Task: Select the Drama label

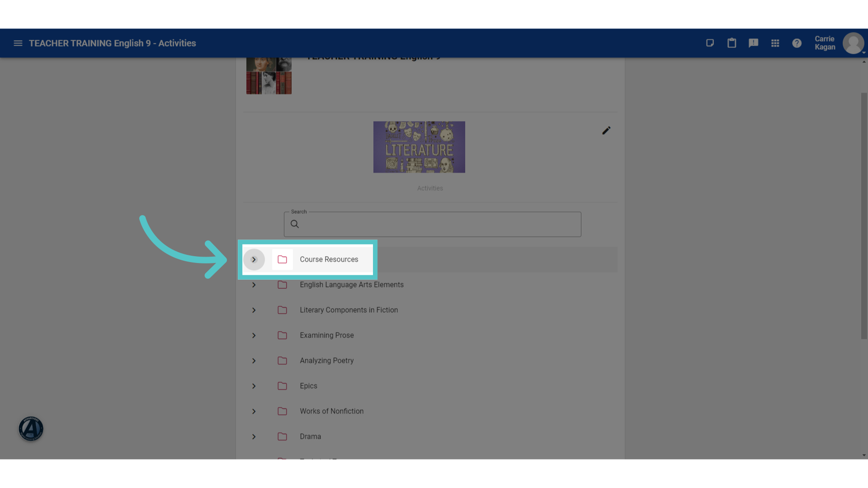Action: (311, 436)
